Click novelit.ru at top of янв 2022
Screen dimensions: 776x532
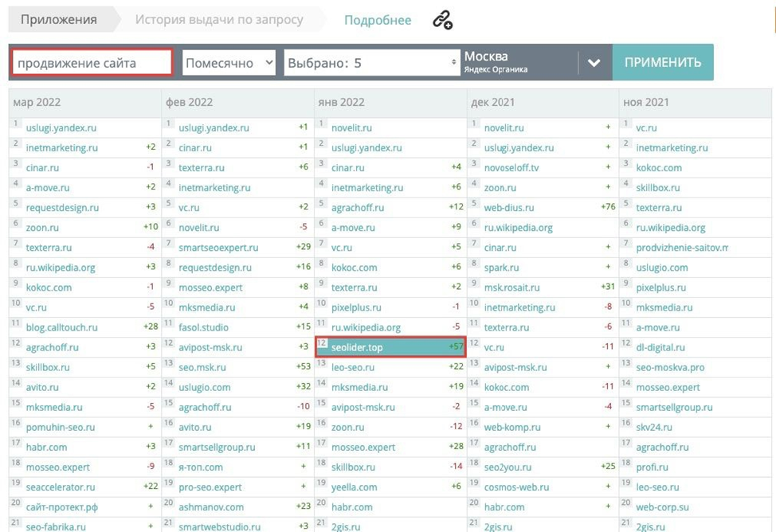coord(351,127)
